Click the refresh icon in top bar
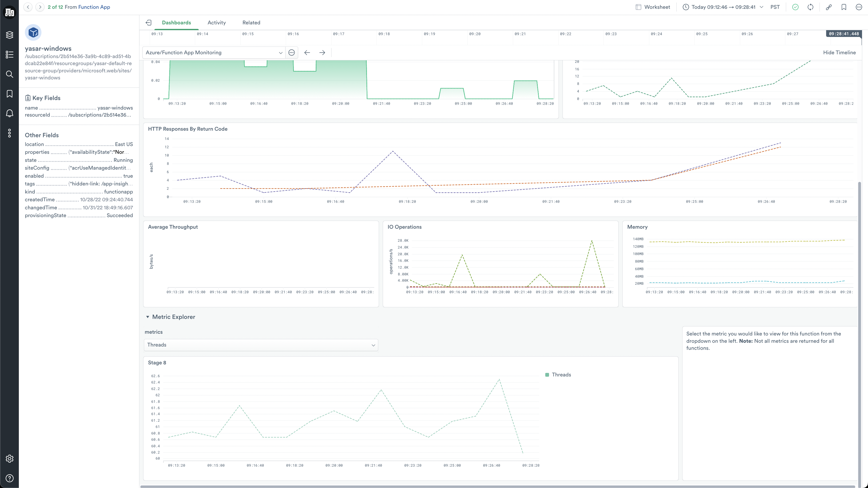This screenshot has height=488, width=868. 810,7
